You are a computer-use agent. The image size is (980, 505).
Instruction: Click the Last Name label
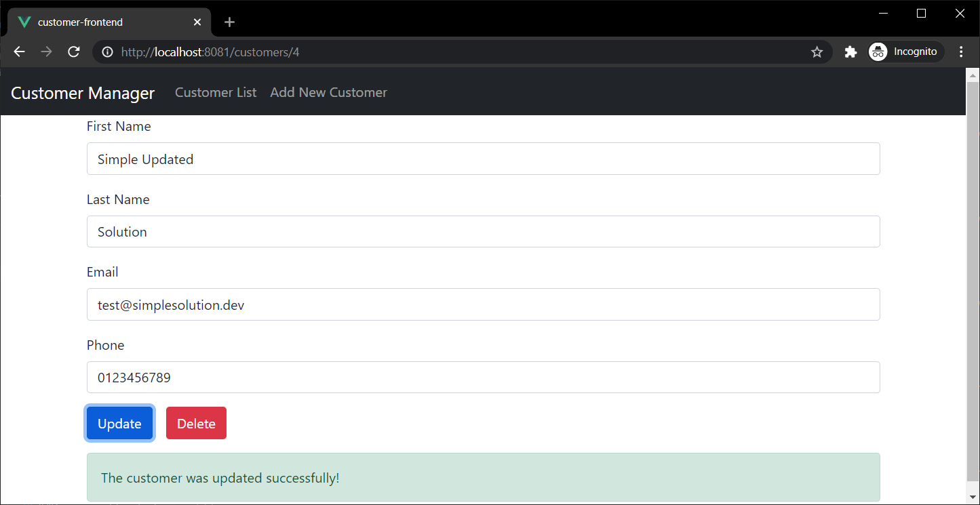click(x=118, y=199)
